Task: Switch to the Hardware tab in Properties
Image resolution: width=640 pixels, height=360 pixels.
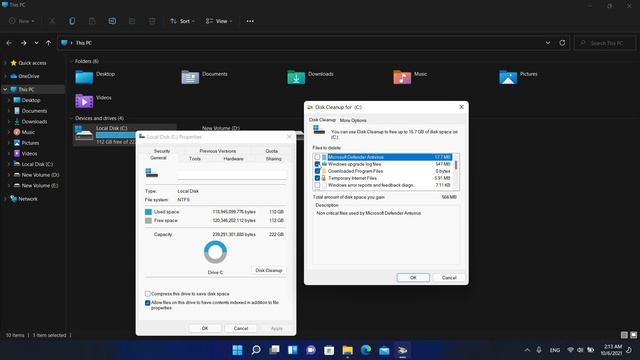Action: [233, 159]
